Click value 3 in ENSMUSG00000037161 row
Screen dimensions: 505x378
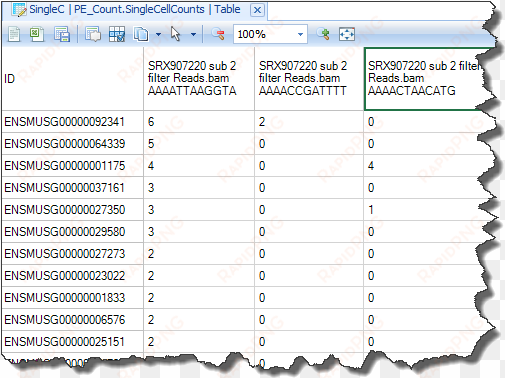click(151, 188)
